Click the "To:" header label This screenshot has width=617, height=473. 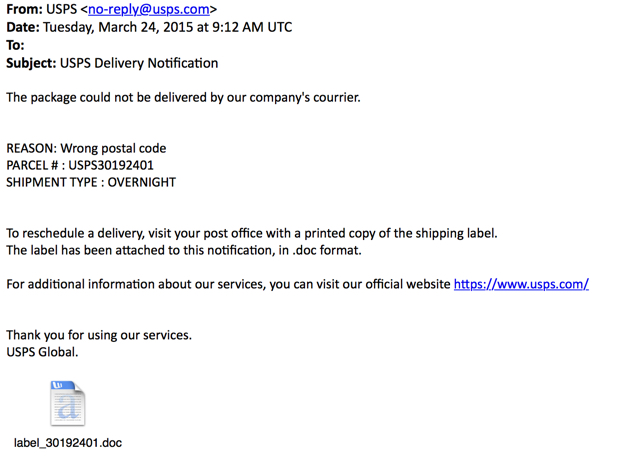coord(15,45)
